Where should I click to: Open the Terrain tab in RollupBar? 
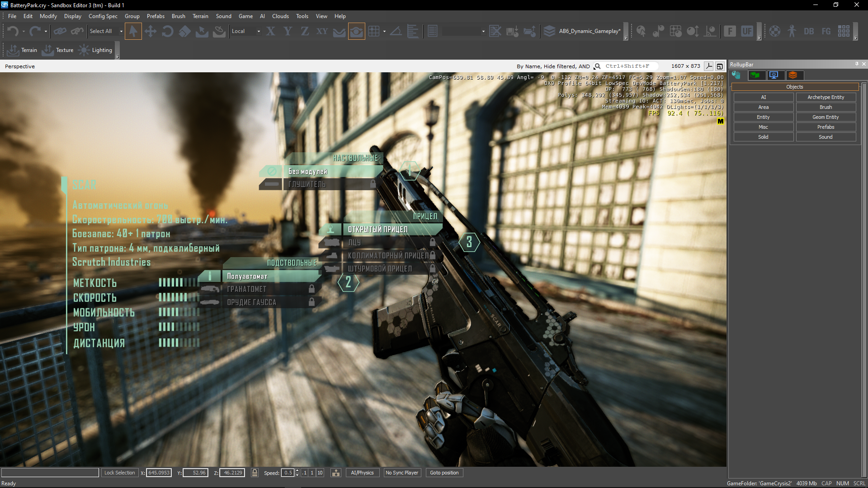755,75
